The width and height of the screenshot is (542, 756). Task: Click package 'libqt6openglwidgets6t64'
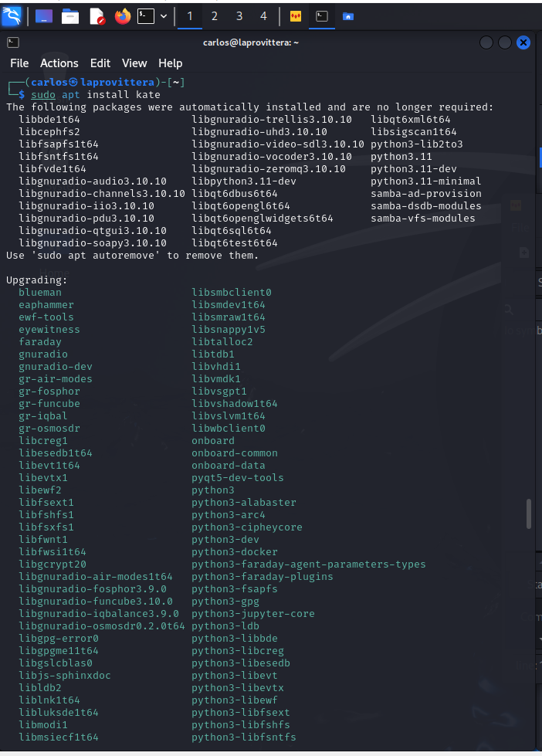(x=263, y=218)
